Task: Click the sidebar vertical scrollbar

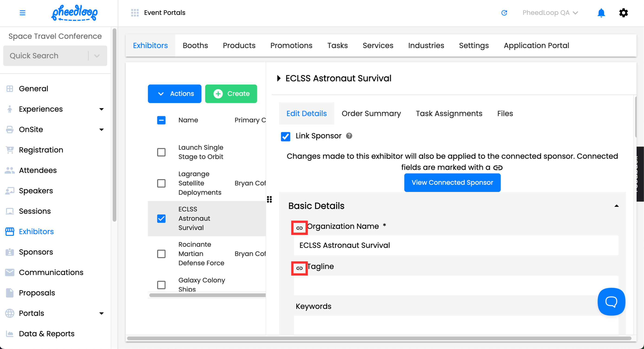Action: coord(115,125)
